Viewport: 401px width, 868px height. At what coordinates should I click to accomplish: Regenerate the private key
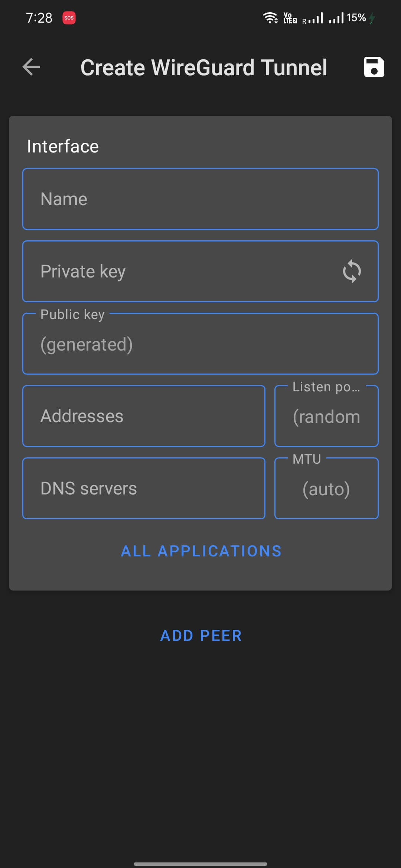pos(351,271)
